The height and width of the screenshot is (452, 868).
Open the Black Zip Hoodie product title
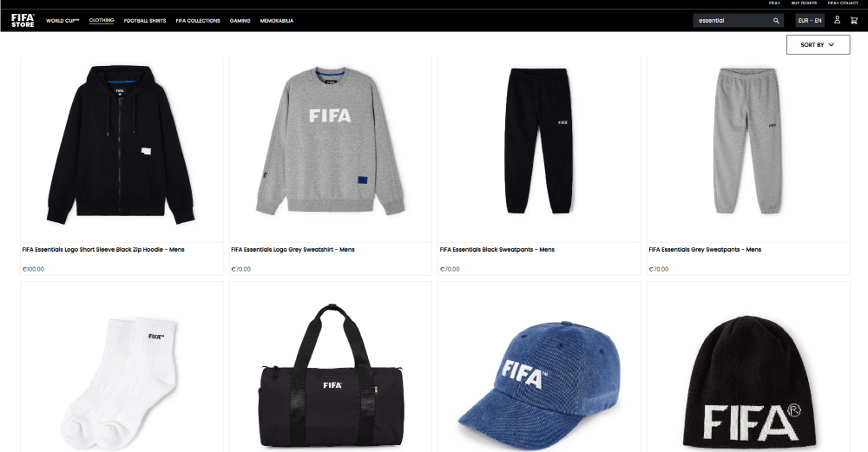click(x=103, y=250)
